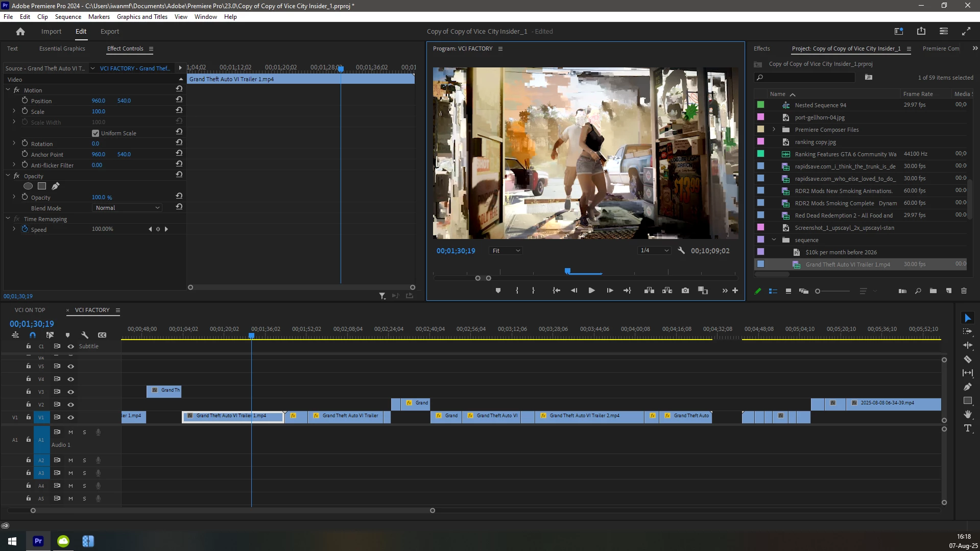Toggle the Uniform Scale checkbox
The image size is (980, 551).
[x=95, y=133]
